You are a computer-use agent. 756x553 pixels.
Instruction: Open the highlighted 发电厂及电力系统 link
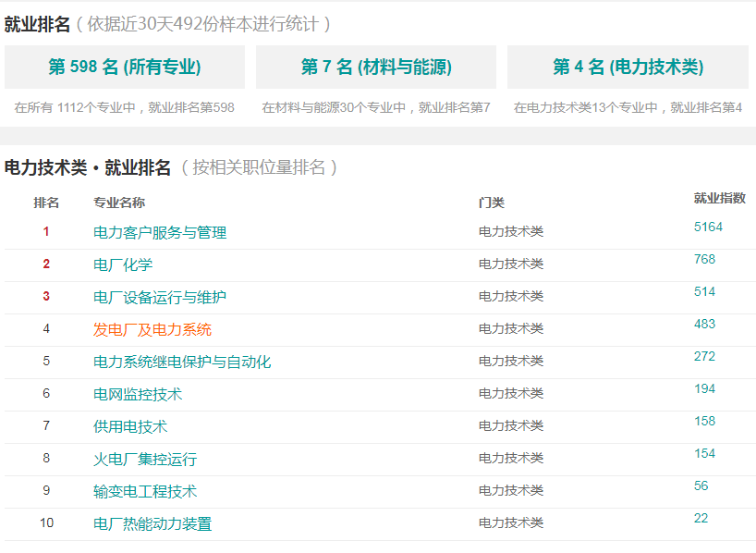pyautogui.click(x=152, y=329)
